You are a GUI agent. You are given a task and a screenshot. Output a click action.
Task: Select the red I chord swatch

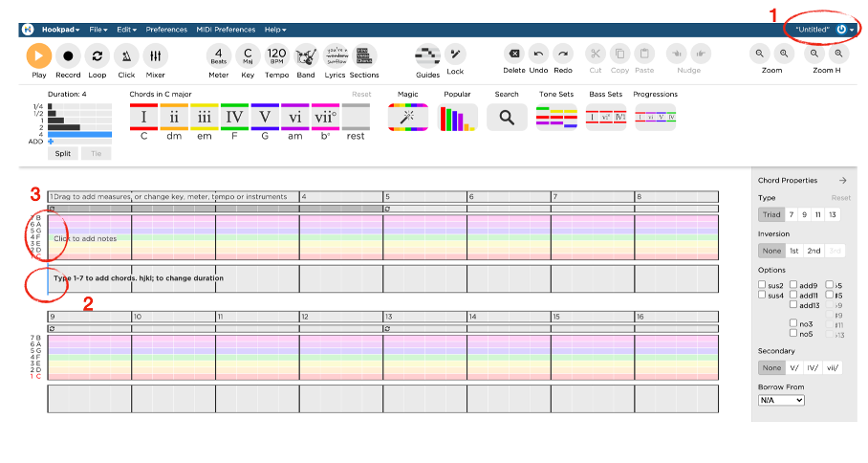143,117
